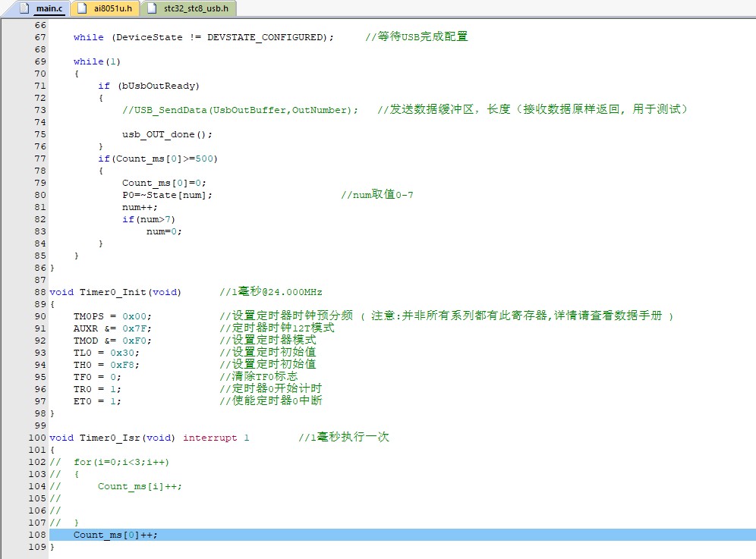Click highlighted 'Count_ms[0]++;' line
Screen dimensions: 756x559
coord(115,535)
